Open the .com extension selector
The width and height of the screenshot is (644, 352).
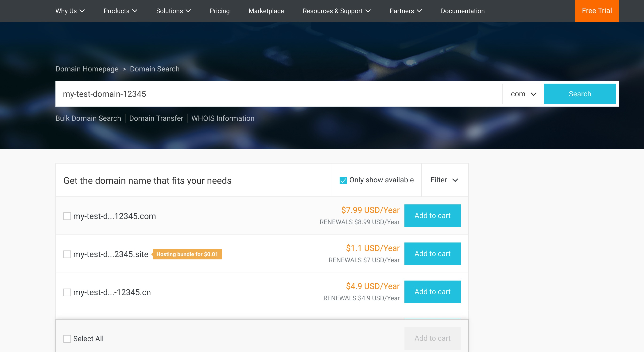tap(523, 94)
